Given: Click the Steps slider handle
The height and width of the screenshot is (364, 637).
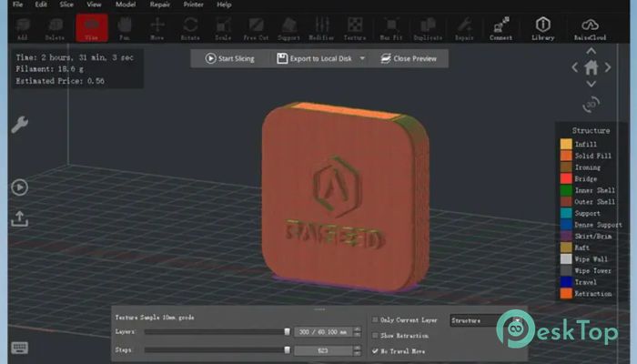Looking at the screenshot, I should pos(288,350).
